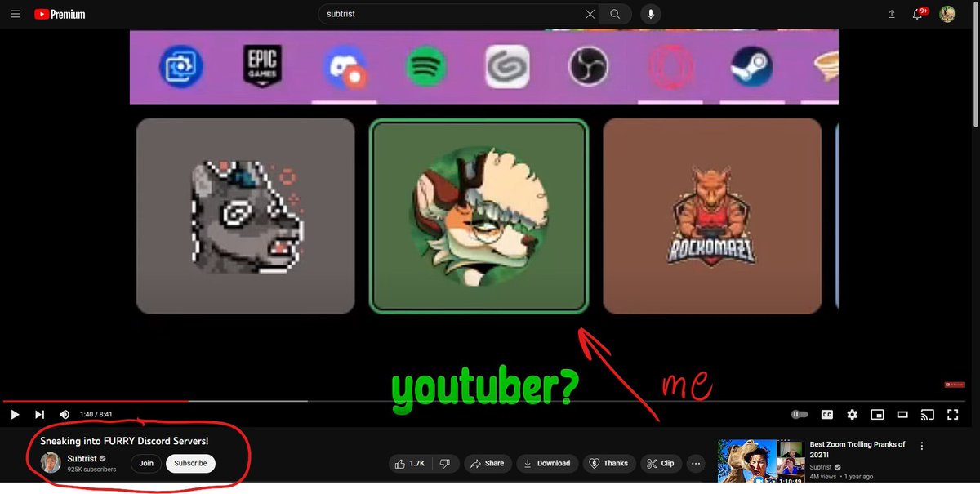Viewport: 980px width, 494px height.
Task: Open the create upload icon
Action: (x=892, y=14)
